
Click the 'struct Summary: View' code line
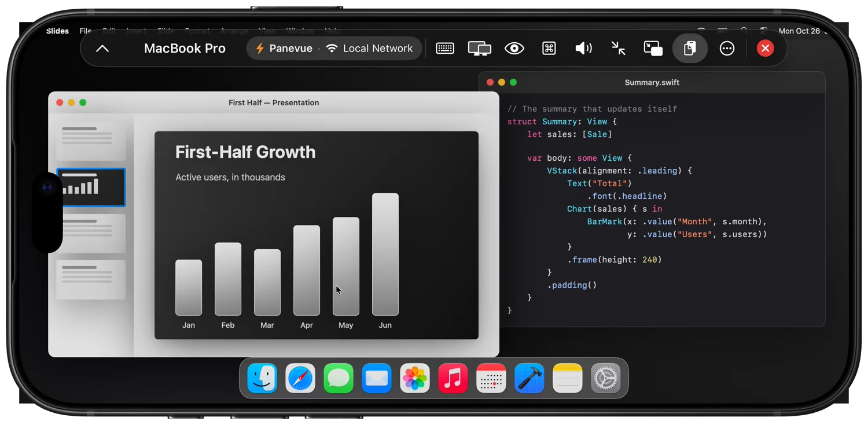[562, 122]
